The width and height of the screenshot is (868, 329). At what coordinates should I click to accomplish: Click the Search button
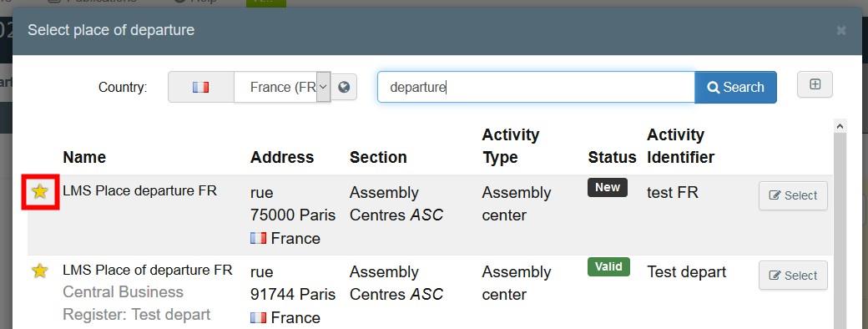coord(735,87)
